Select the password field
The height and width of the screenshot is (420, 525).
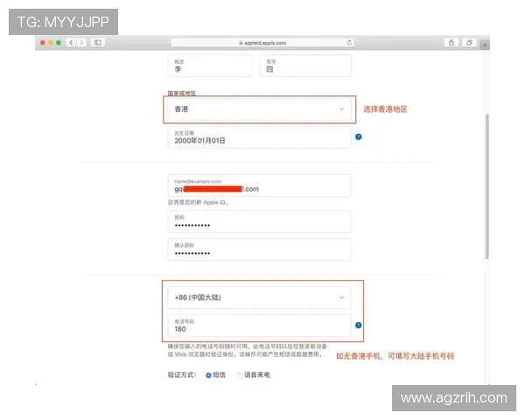coord(260,221)
